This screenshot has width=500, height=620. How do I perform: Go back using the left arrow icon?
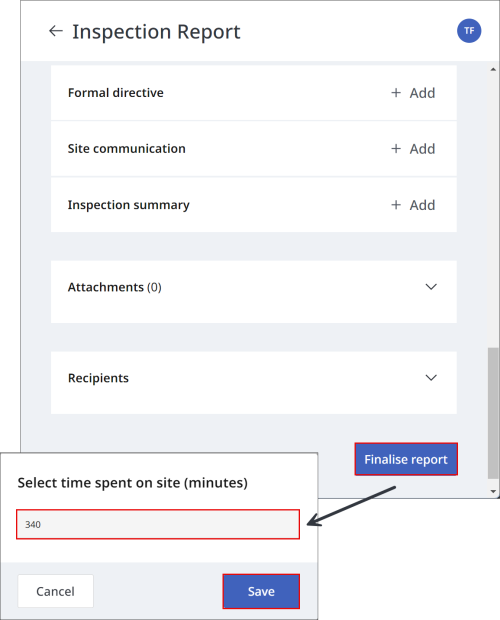point(56,31)
